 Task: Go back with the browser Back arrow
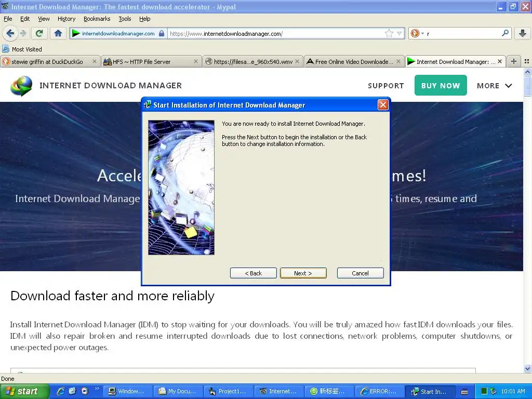[10, 33]
